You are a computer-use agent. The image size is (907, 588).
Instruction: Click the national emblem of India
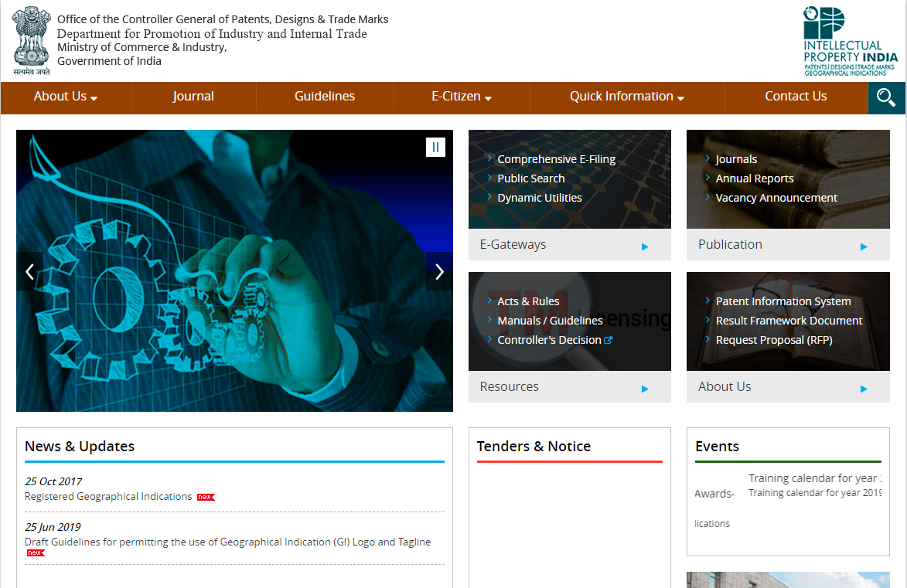(30, 37)
